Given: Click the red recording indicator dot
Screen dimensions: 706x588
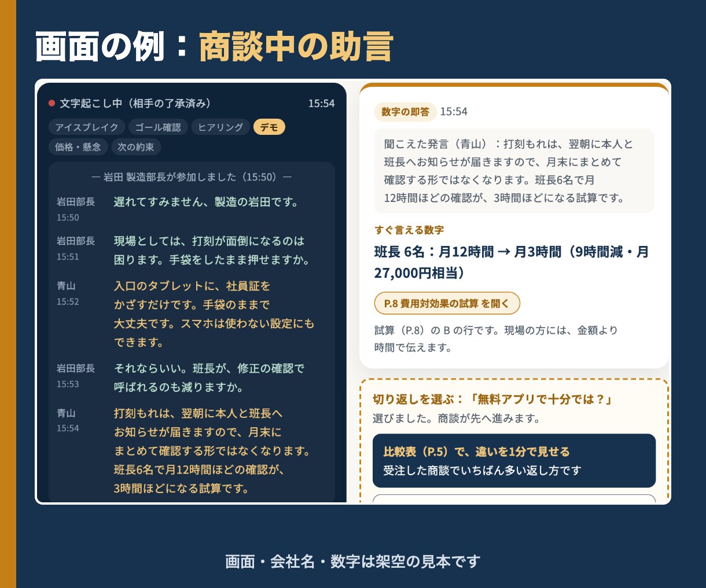Looking at the screenshot, I should click(x=52, y=104).
